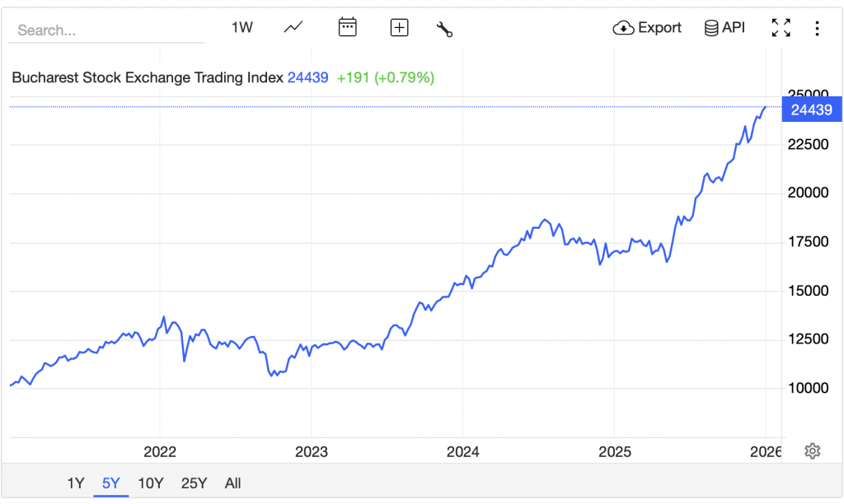
Task: Show All historical data range
Action: (x=232, y=483)
